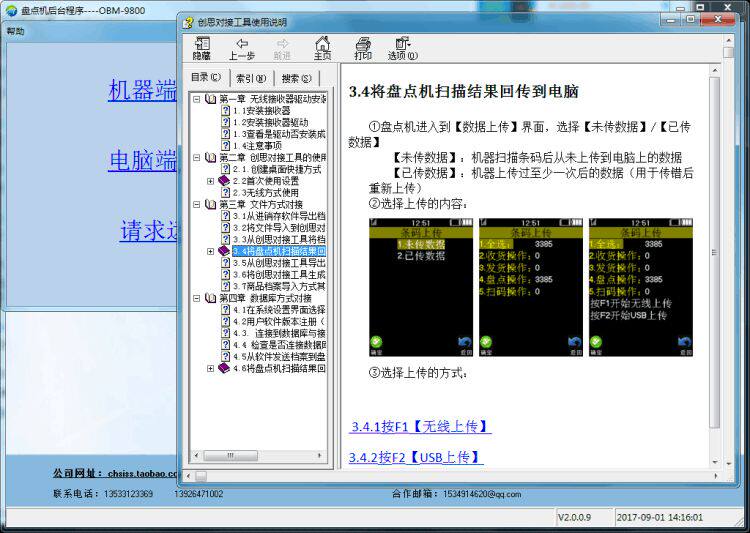Click the question icon of 4.2用户软件版本注册
Screen dimensions: 750x533
point(226,322)
